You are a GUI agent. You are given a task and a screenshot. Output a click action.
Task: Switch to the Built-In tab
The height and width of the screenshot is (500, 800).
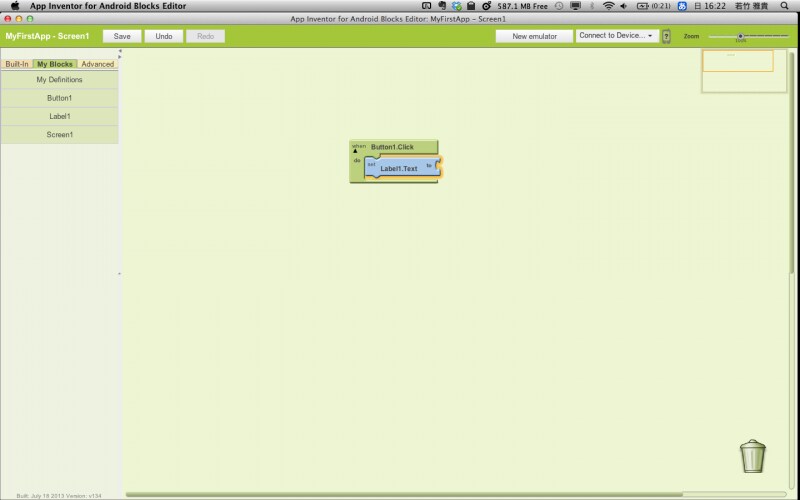pyautogui.click(x=17, y=64)
